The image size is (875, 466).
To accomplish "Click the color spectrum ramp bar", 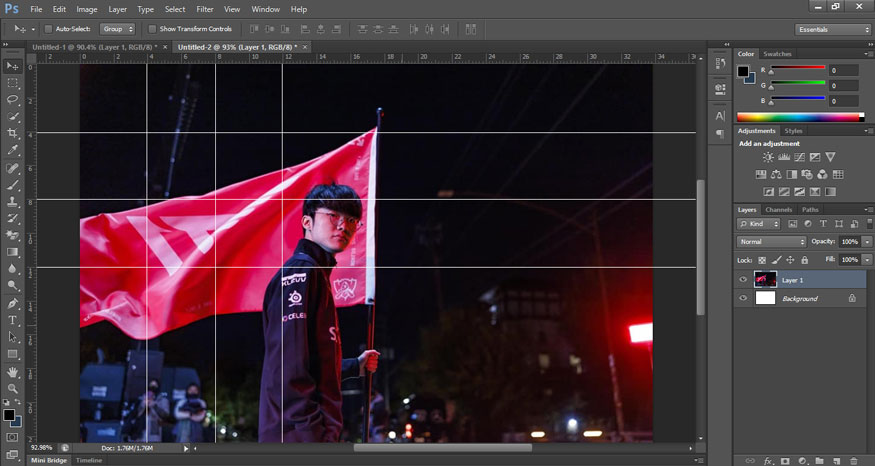I will point(800,117).
